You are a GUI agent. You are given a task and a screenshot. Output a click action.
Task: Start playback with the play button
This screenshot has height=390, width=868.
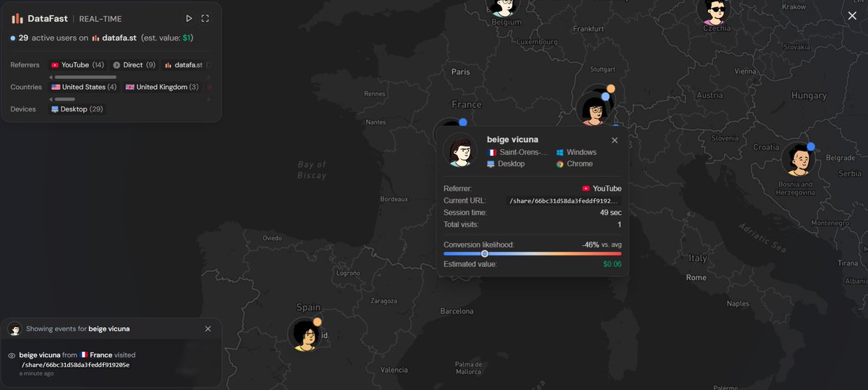[x=189, y=19]
